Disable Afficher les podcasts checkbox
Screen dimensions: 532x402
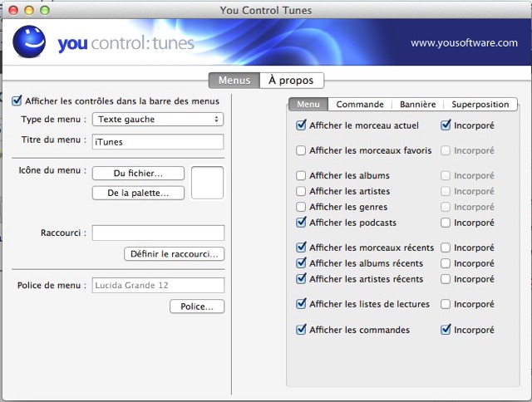pos(301,223)
